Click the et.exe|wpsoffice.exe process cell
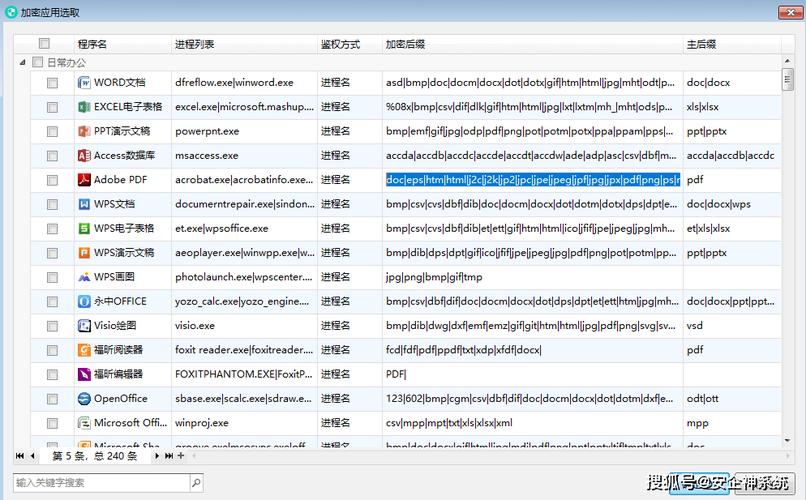The height and width of the screenshot is (500, 806). point(245,229)
